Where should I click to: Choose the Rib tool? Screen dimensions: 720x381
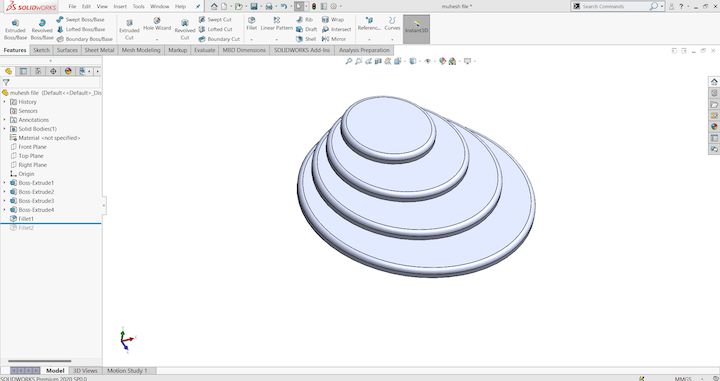click(x=305, y=20)
